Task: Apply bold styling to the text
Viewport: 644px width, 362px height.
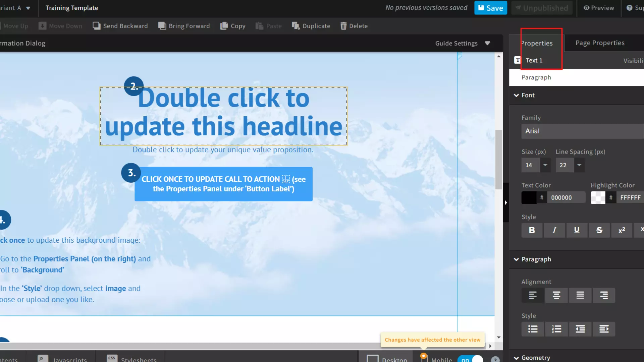Action: point(532,230)
